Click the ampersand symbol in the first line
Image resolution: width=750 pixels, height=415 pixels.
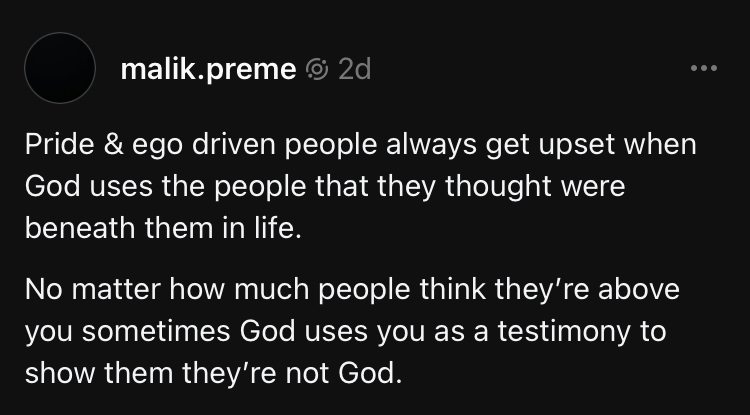(x=113, y=145)
